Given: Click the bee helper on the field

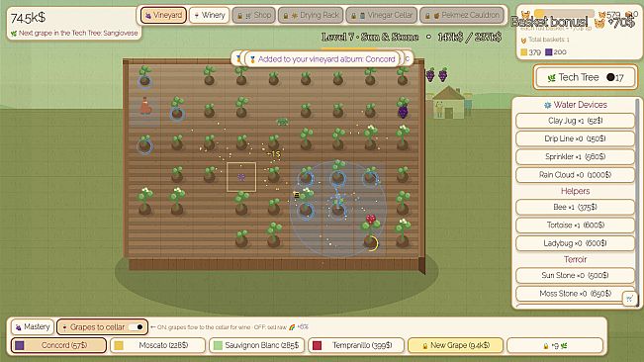Looking at the screenshot, I should click(296, 195).
